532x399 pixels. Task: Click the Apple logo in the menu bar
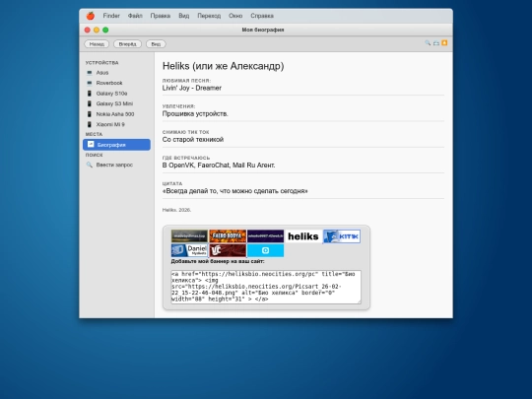tap(91, 16)
